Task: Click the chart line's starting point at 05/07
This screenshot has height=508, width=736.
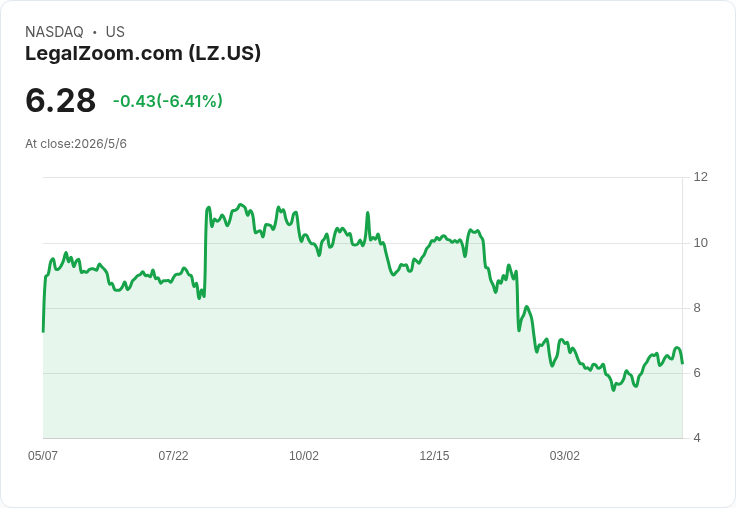Action: coord(43,331)
